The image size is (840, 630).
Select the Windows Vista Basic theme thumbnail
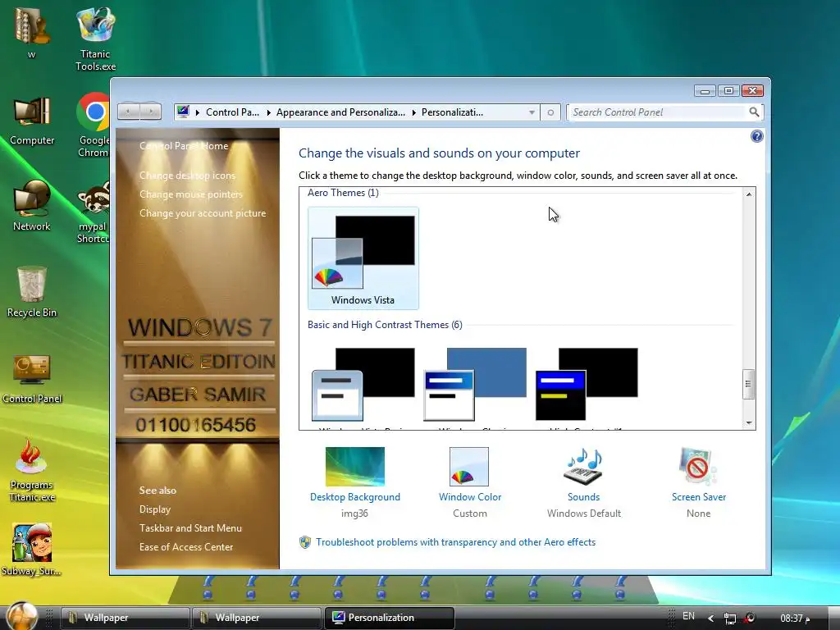363,384
